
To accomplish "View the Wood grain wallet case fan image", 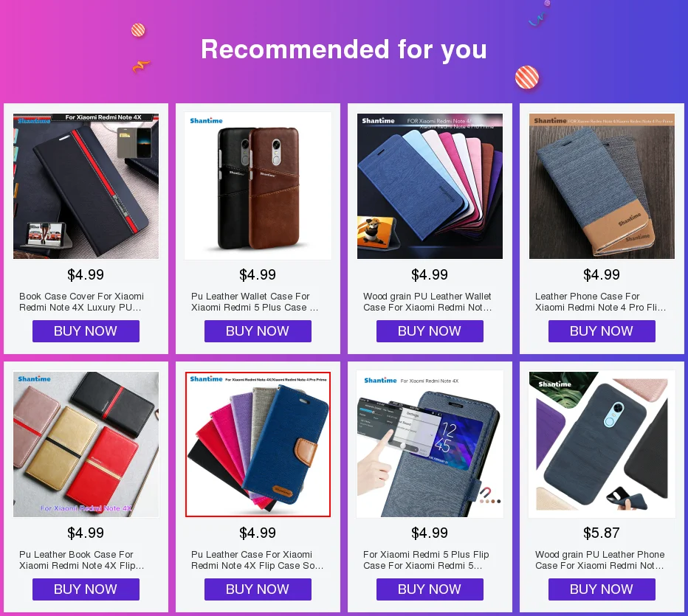I will 430,186.
